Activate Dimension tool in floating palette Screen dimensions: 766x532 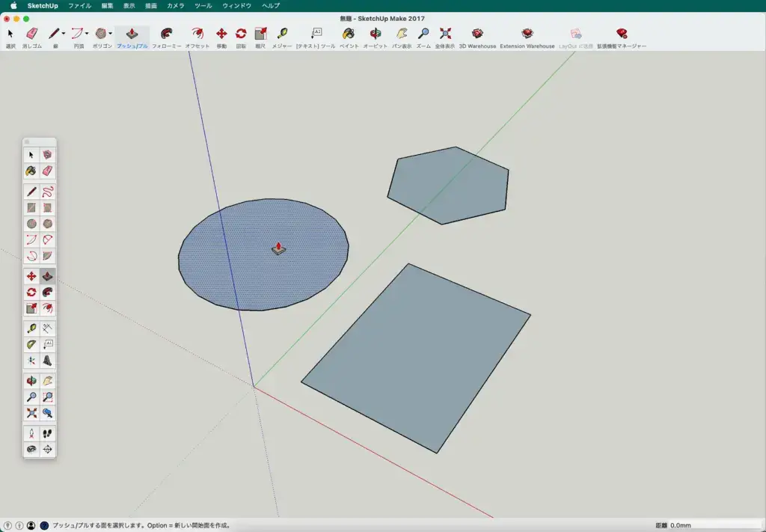coord(47,328)
